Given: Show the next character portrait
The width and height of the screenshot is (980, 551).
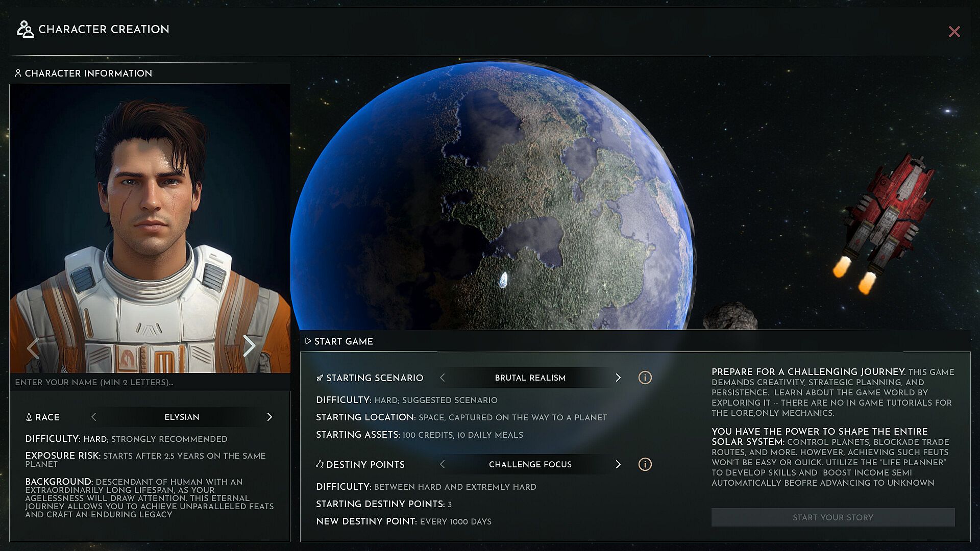Looking at the screenshot, I should click(x=249, y=346).
